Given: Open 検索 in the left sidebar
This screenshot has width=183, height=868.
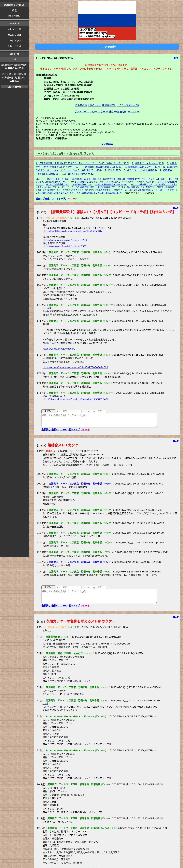Looking at the screenshot, I should click(14, 10).
